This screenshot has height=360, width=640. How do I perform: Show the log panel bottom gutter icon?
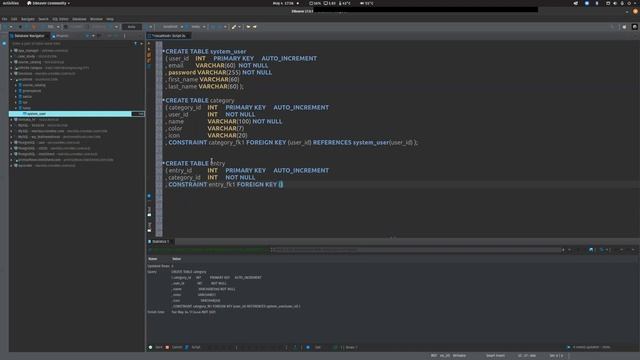tap(149, 227)
